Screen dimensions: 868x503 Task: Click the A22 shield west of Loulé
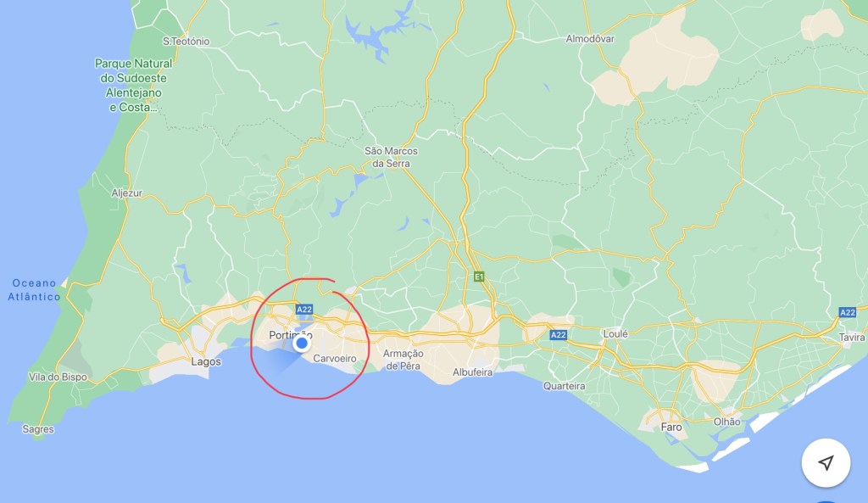(558, 334)
